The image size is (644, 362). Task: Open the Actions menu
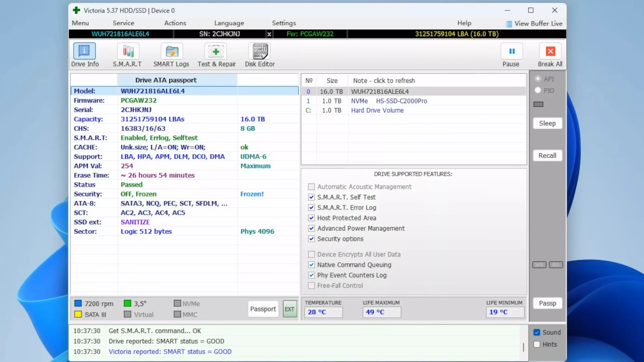coord(175,23)
